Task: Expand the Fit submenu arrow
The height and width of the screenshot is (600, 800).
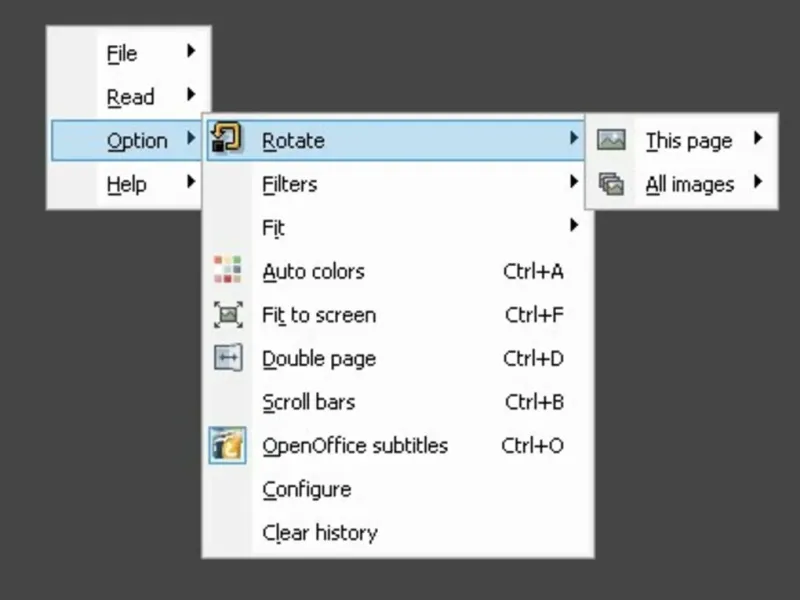Action: [x=574, y=226]
